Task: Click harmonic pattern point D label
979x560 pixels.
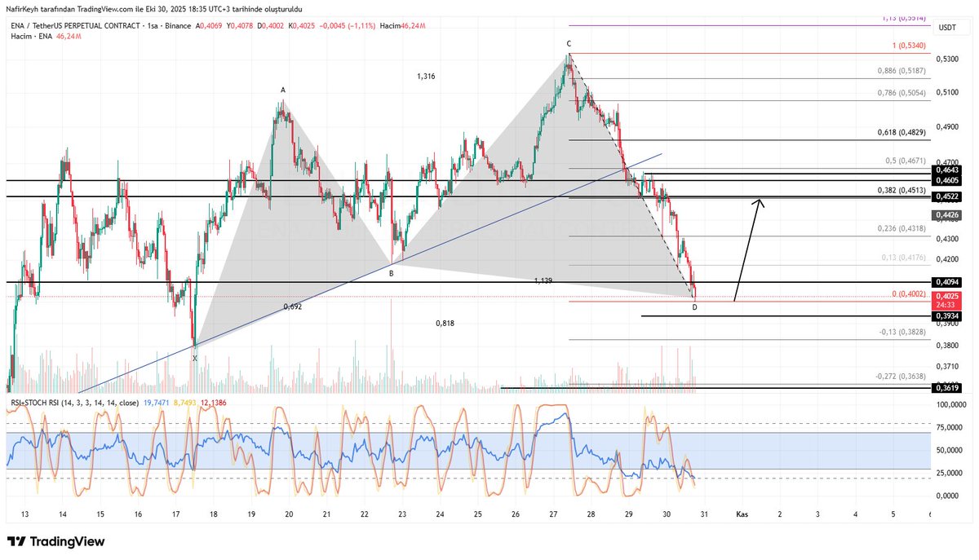Action: pyautogui.click(x=695, y=307)
